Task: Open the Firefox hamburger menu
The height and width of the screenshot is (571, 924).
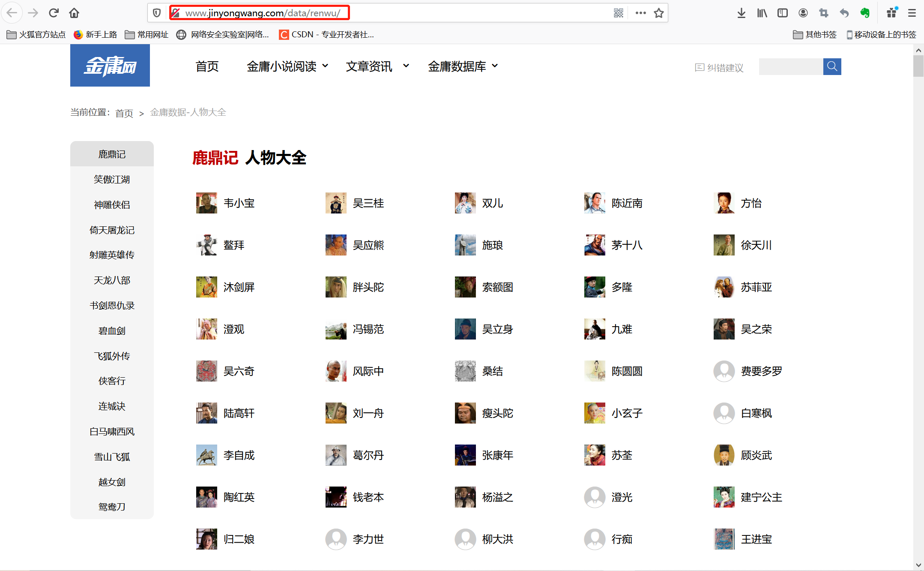Action: pyautogui.click(x=912, y=13)
